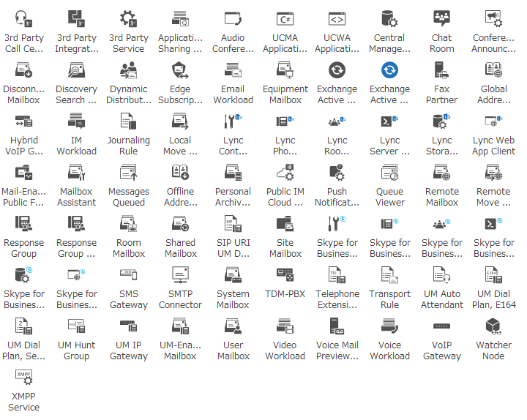The height and width of the screenshot is (420, 527).
Task: Select the Mail-Enabled Public Folder icon
Action: (x=23, y=173)
